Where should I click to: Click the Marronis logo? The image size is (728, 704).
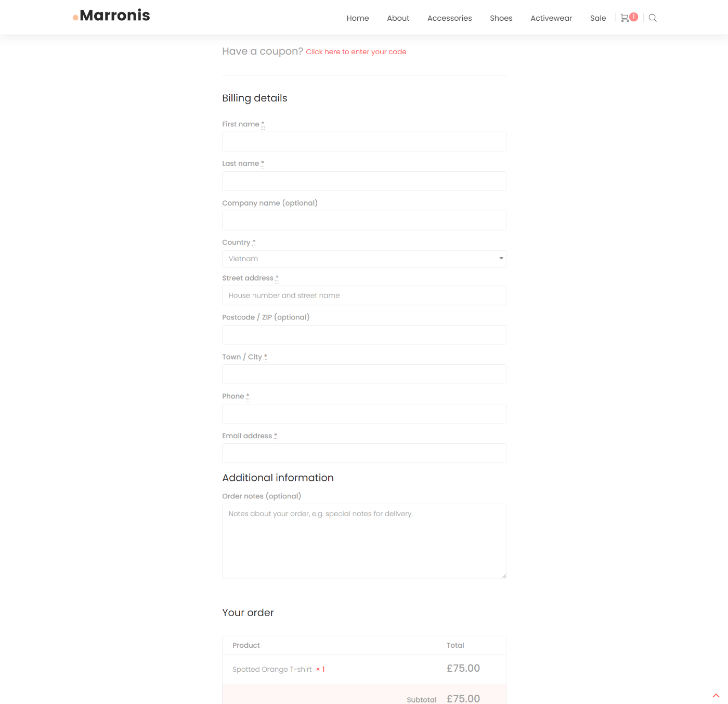(x=111, y=15)
